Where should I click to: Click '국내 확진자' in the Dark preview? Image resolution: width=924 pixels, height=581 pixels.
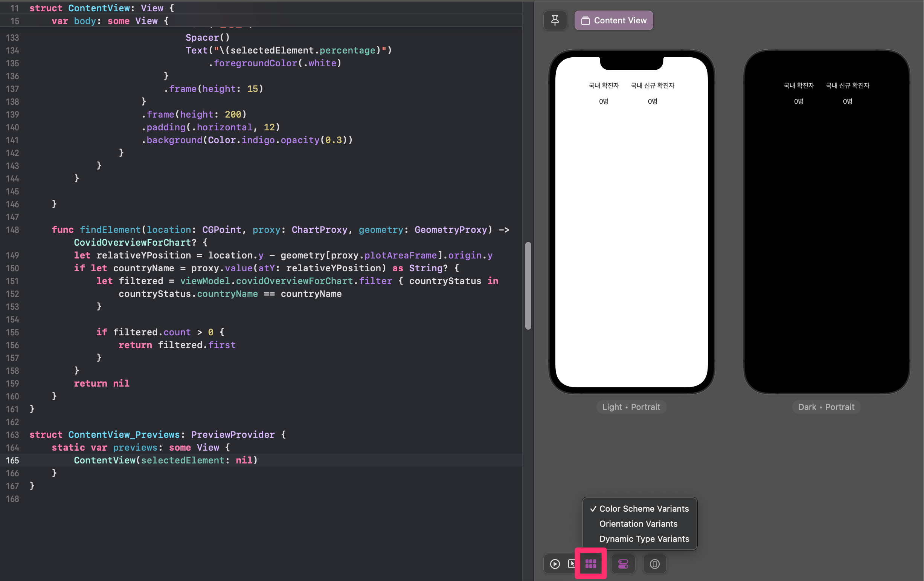[799, 85]
